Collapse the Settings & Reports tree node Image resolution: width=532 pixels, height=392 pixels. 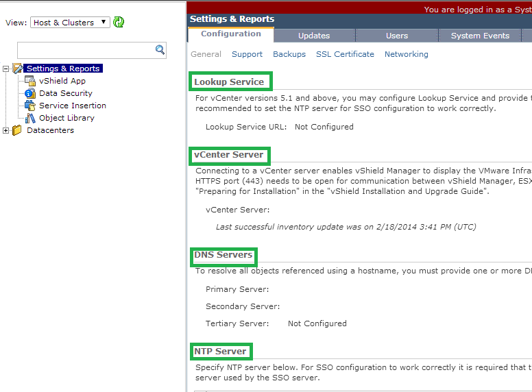tap(6, 69)
